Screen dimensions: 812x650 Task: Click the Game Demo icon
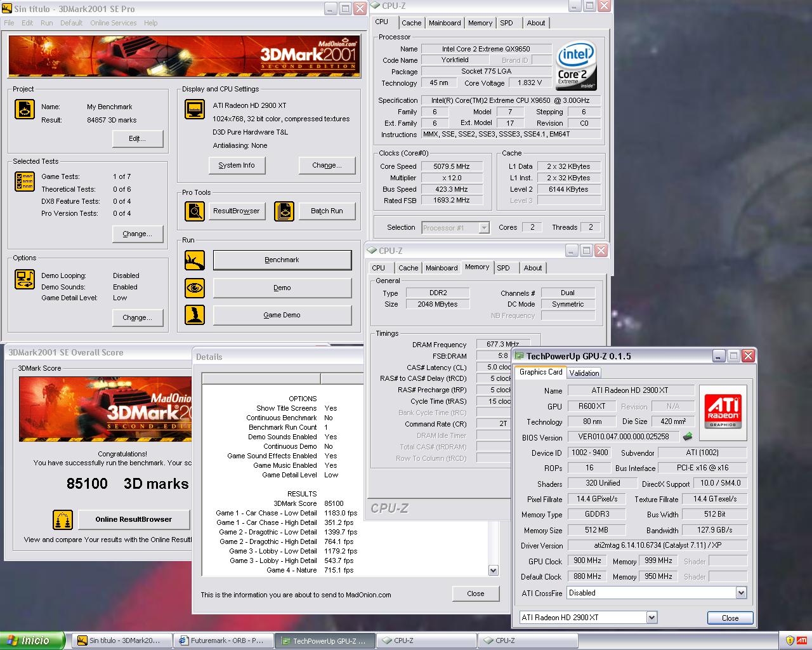pyautogui.click(x=195, y=315)
